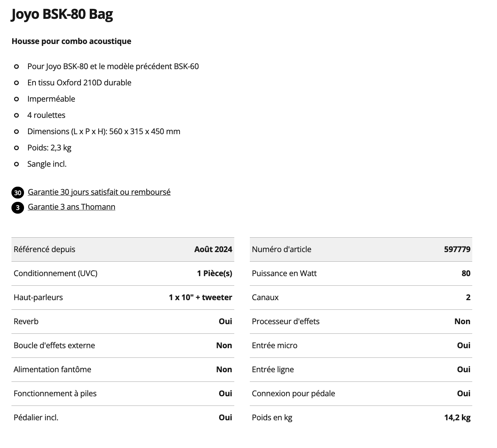The height and width of the screenshot is (448, 497).
Task: Click the Conditionnement (UVC) row label
Action: (55, 274)
